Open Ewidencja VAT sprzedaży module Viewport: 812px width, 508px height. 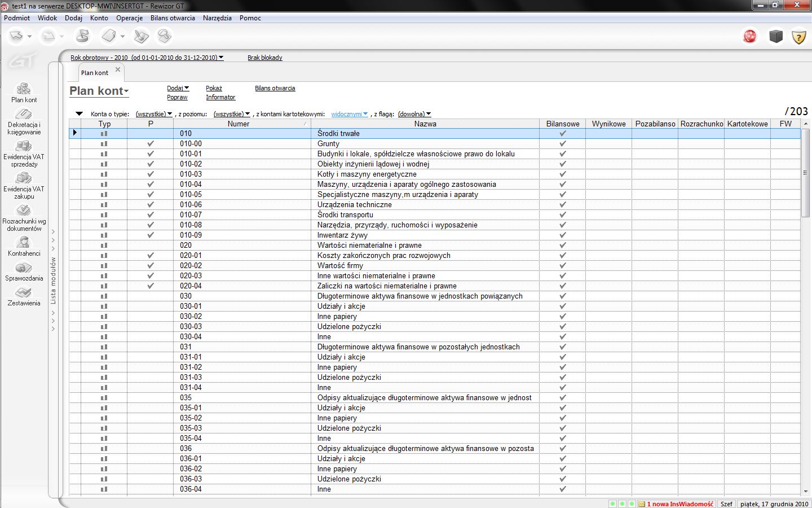point(24,154)
